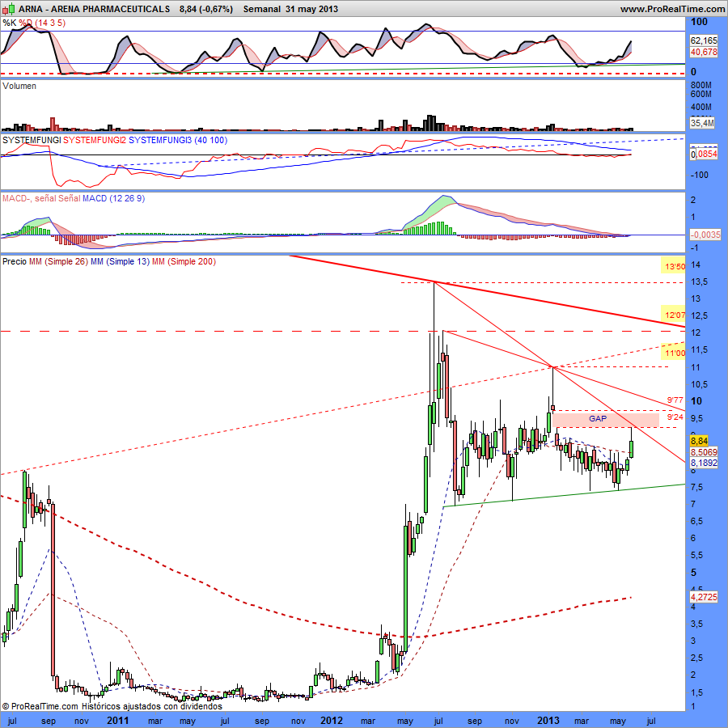Click the (40 100) indicator parameters
The image size is (728, 728).
click(x=211, y=140)
